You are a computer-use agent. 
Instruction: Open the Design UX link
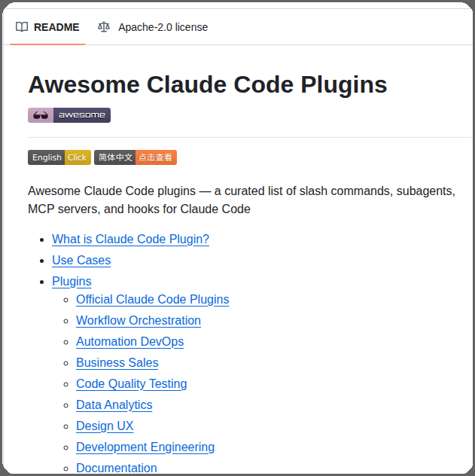[x=105, y=426]
